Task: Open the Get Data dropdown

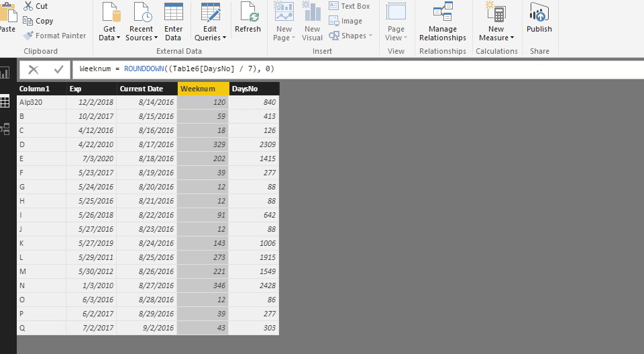Action: click(x=109, y=34)
